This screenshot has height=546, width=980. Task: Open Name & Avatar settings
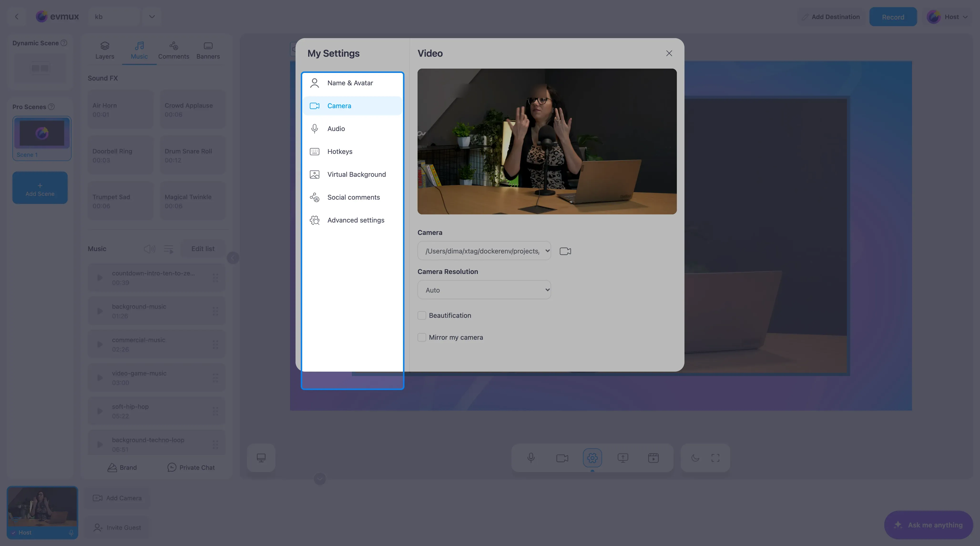[x=352, y=83]
